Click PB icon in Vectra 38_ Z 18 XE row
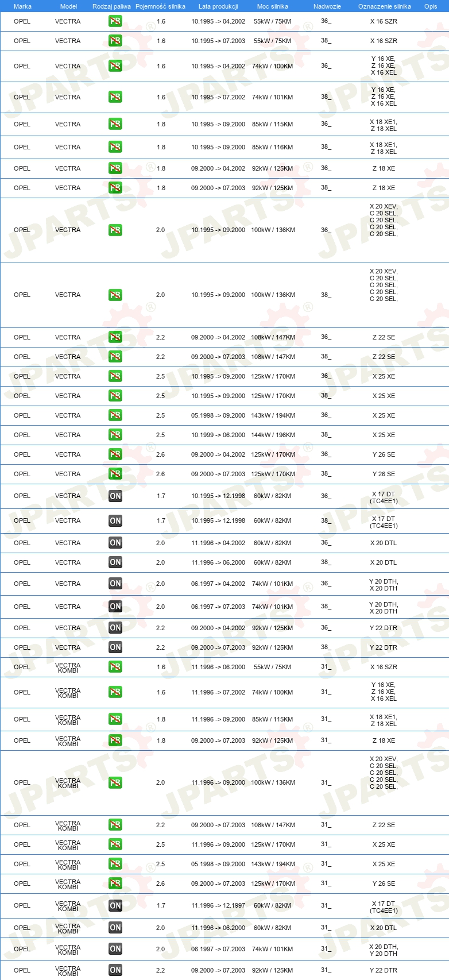 tap(115, 188)
